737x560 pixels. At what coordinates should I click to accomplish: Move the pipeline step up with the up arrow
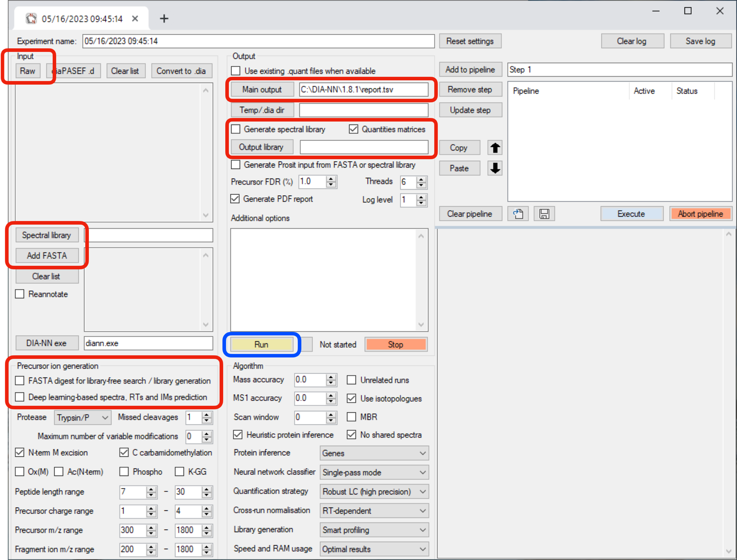[x=495, y=148]
